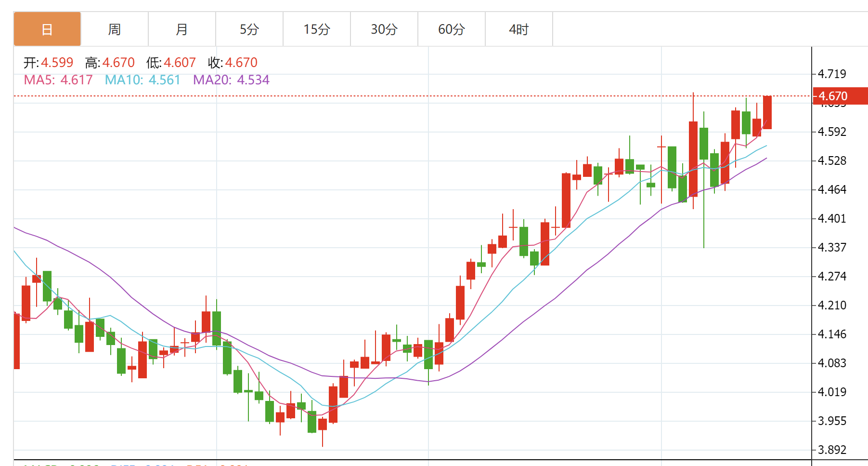868x466 pixels.
Task: Click the closing price value after 收:
Action: click(x=241, y=63)
